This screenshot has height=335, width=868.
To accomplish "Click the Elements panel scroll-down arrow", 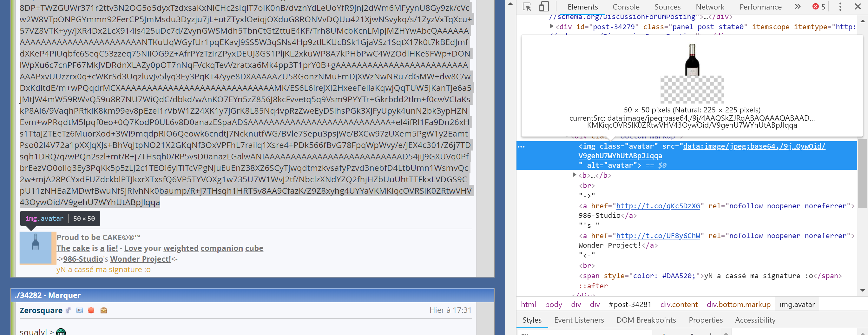I will pyautogui.click(x=862, y=290).
